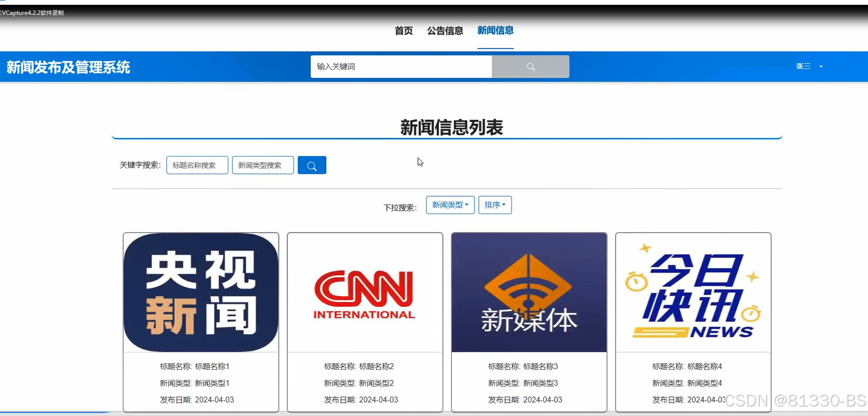Click 发布日期 2024-04-03 under 标题名称3
The height and width of the screenshot is (416, 868).
(x=525, y=400)
